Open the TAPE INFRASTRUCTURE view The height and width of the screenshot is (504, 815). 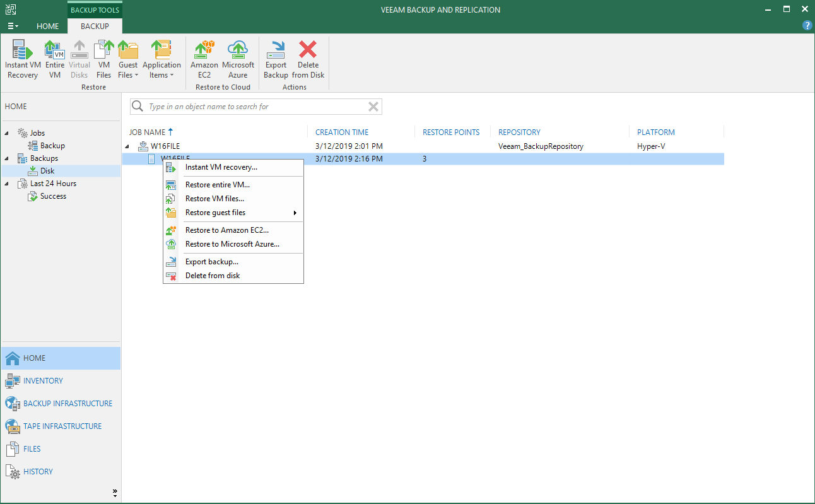(61, 426)
